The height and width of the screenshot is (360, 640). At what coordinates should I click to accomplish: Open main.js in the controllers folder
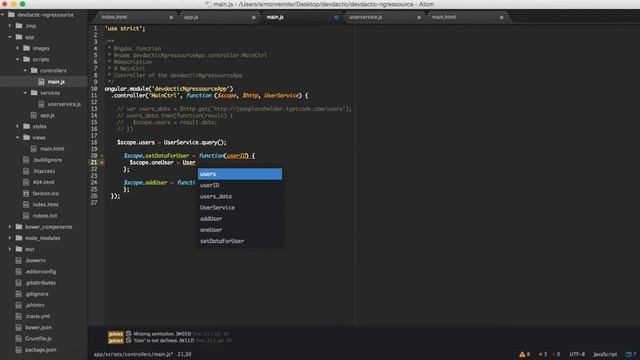pyautogui.click(x=56, y=82)
